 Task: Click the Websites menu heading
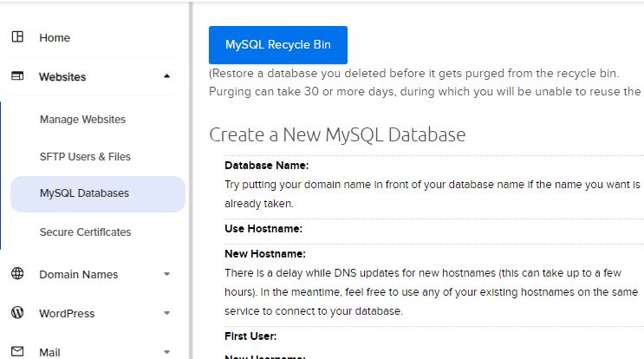(x=62, y=77)
